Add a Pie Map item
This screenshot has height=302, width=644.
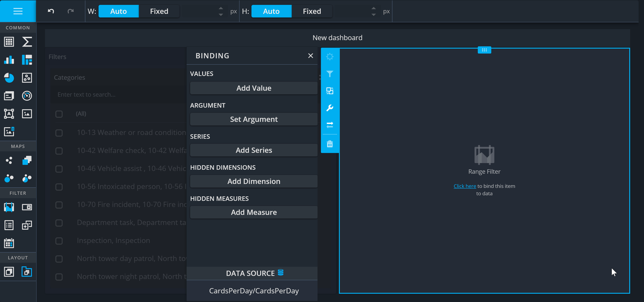click(x=27, y=178)
